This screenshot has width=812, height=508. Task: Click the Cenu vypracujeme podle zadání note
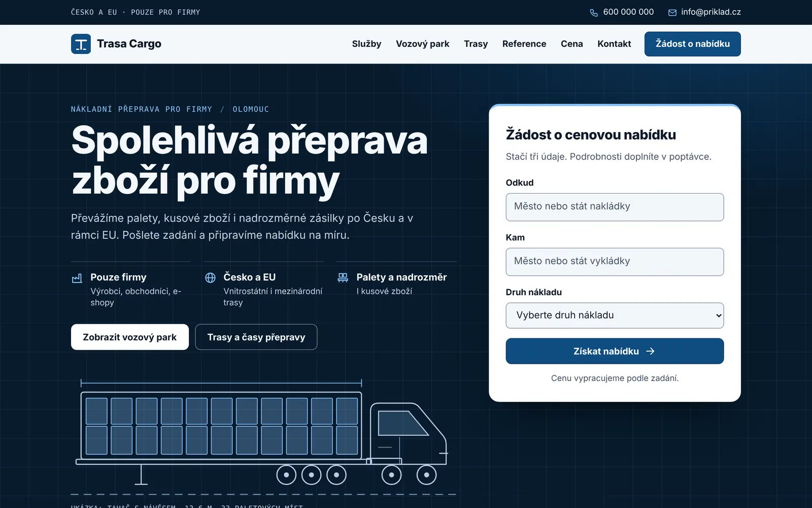pos(615,378)
